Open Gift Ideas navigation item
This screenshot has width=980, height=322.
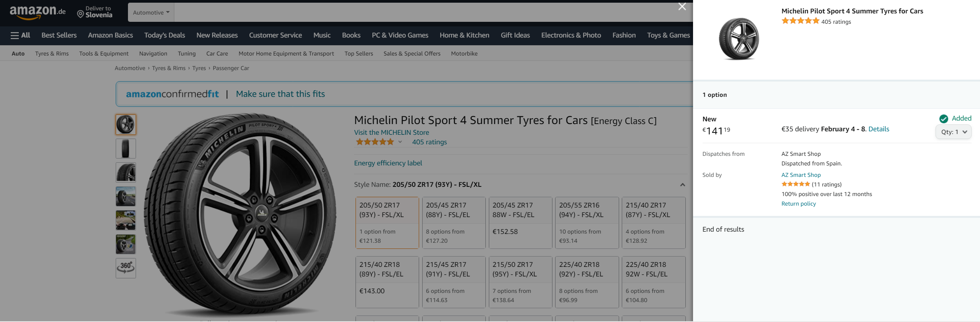coord(515,35)
